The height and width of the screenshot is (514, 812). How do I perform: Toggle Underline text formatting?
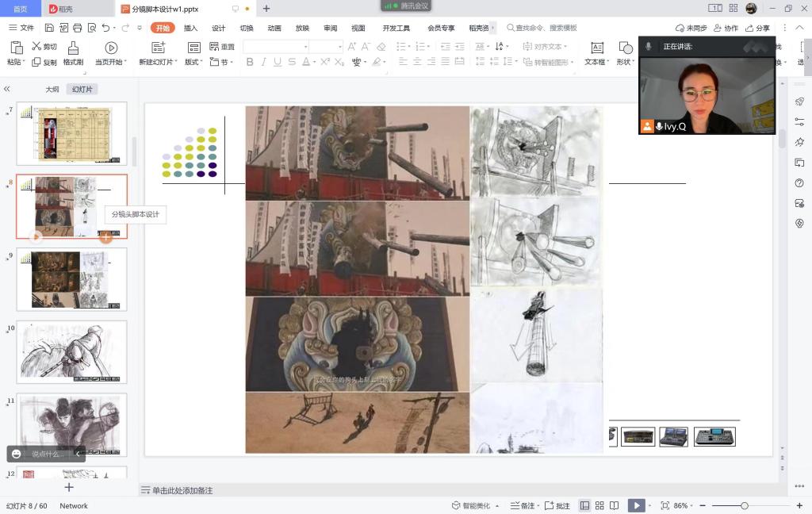pos(277,62)
